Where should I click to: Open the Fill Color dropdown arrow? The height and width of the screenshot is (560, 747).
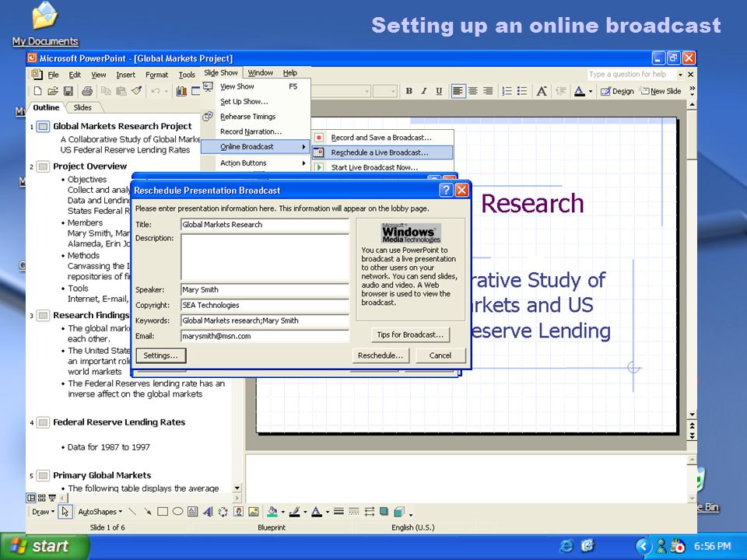point(283,513)
